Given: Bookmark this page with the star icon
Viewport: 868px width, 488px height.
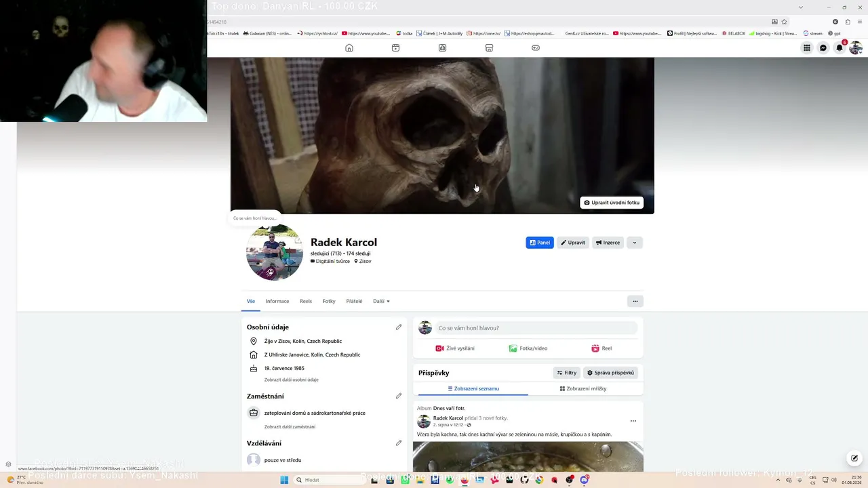Looking at the screenshot, I should pos(785,22).
